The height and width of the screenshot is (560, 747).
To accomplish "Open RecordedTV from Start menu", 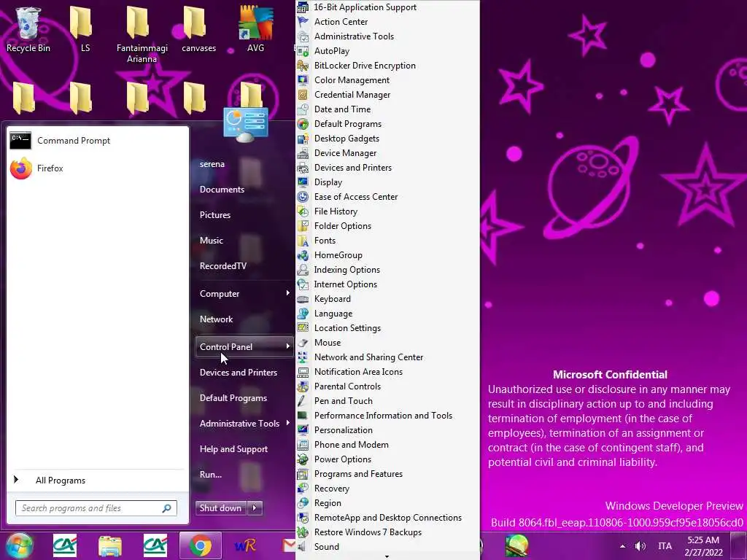I will click(223, 266).
